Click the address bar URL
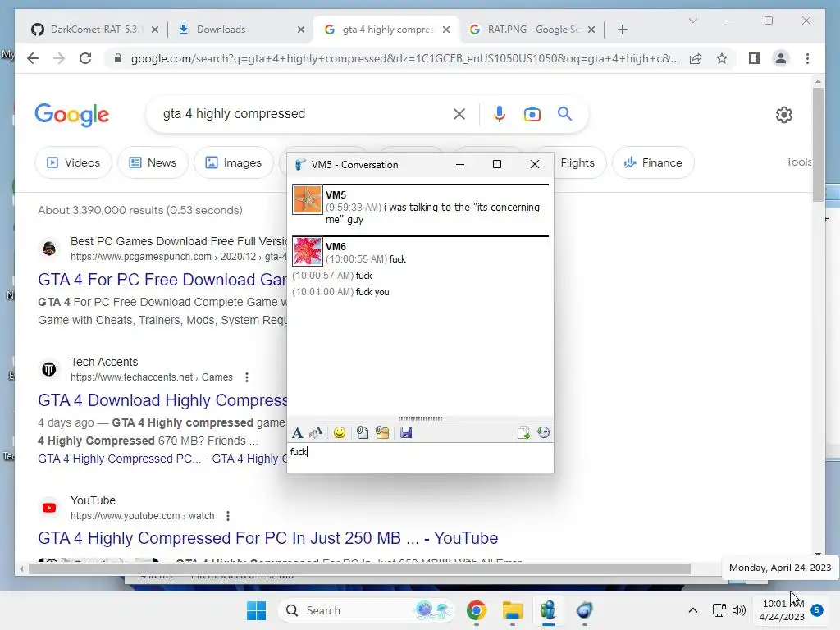The width and height of the screenshot is (840, 630). pyautogui.click(x=405, y=58)
